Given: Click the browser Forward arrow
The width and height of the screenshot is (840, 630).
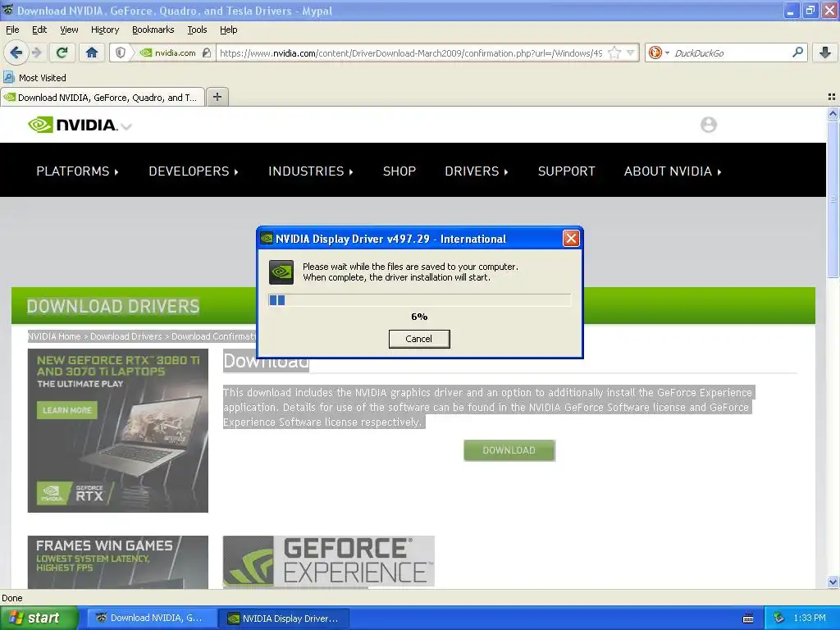Looking at the screenshot, I should point(36,52).
